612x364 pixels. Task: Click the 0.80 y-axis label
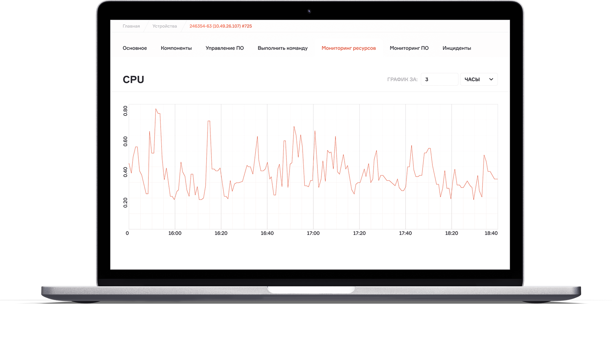(125, 111)
